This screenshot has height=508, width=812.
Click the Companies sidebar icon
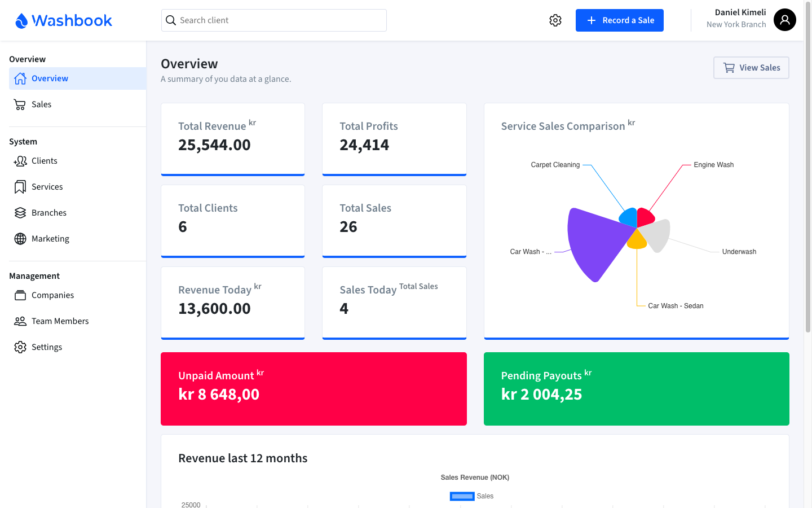tap(20, 295)
